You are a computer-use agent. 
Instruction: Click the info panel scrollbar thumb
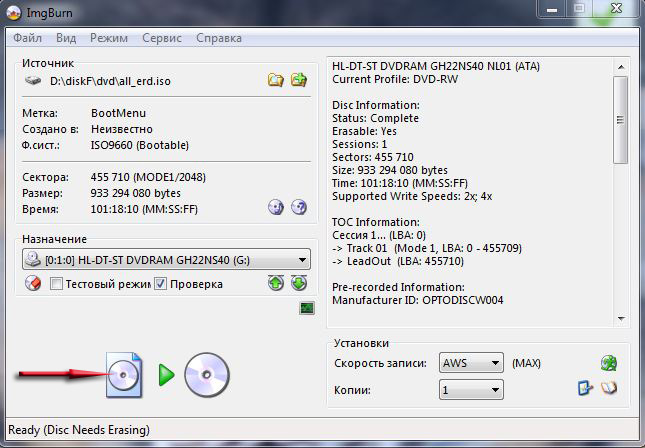pyautogui.click(x=621, y=120)
